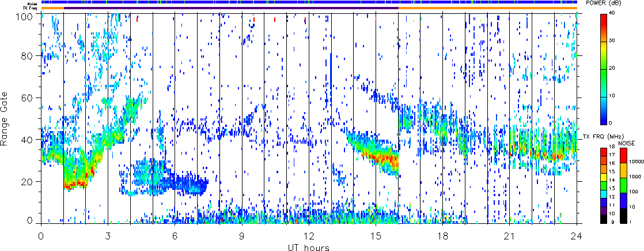Select the 'NOISE' legend title above its color bar

pos(626,143)
